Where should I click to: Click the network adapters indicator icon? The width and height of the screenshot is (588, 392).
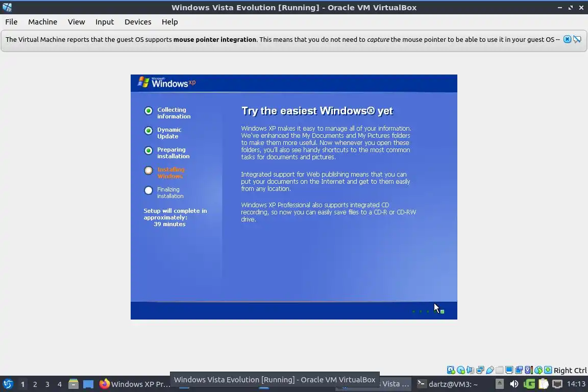(480, 370)
